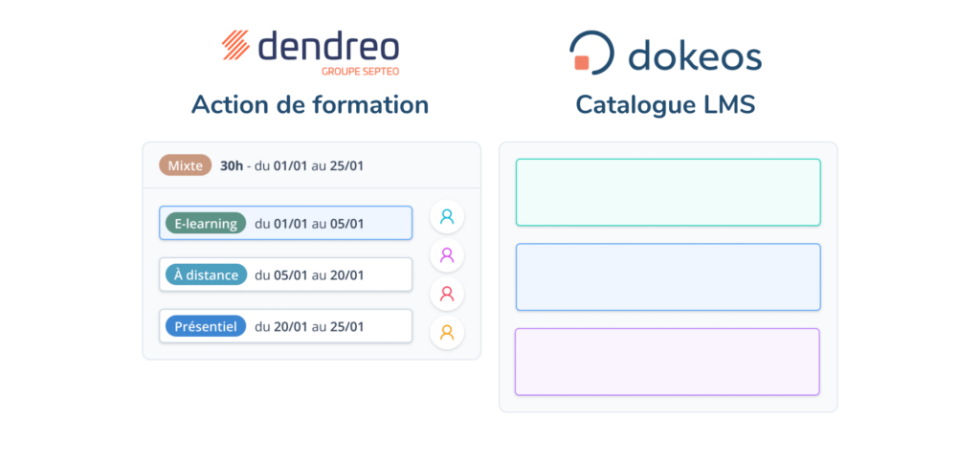Click the purple user avatar icon
The height and width of the screenshot is (461, 980).
[x=447, y=254]
